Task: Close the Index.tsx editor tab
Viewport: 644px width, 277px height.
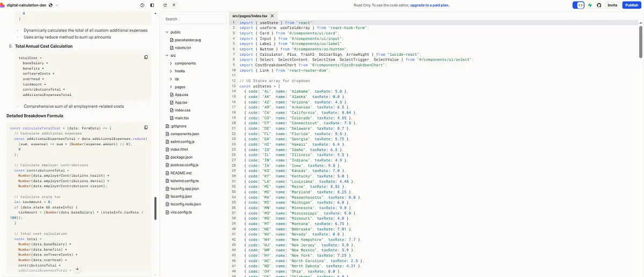Action: pyautogui.click(x=273, y=17)
